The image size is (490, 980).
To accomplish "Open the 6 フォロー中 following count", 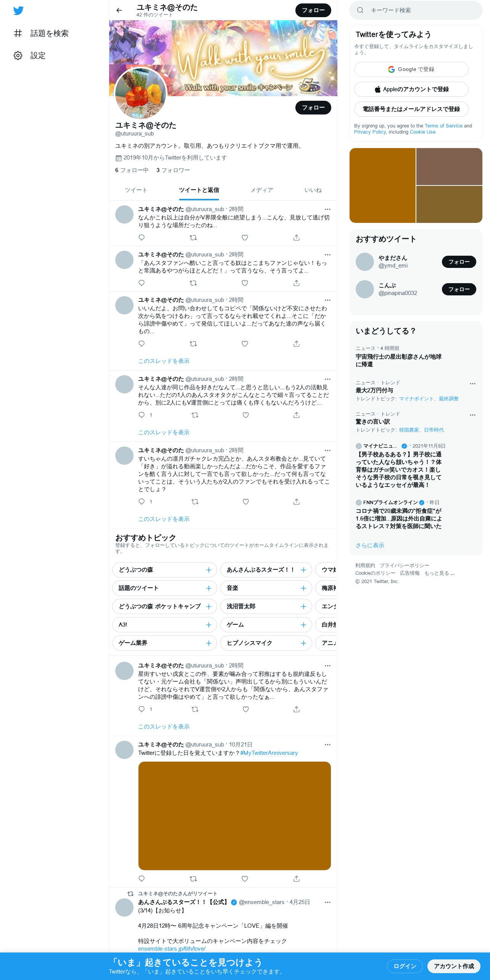I will point(132,170).
